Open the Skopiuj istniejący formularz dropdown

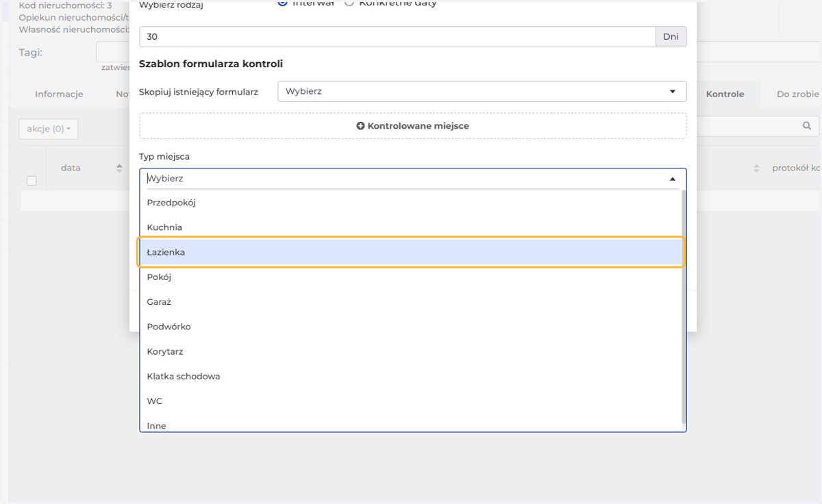click(482, 91)
